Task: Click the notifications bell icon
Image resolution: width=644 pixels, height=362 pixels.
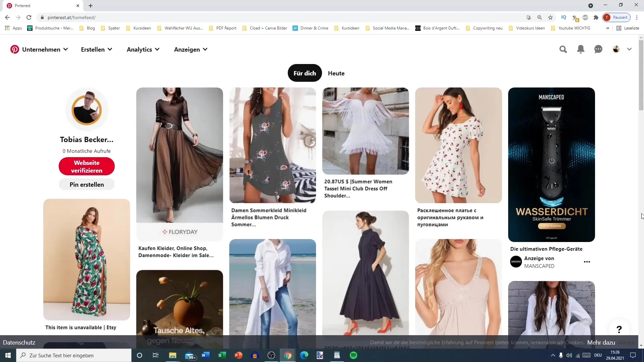Action: [581, 49]
